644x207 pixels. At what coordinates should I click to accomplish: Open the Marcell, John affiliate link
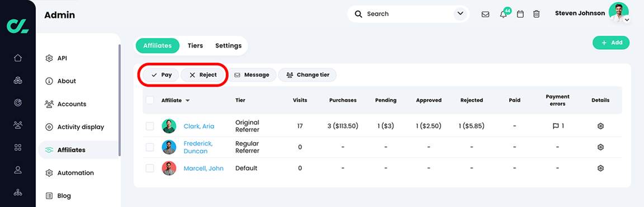point(203,168)
